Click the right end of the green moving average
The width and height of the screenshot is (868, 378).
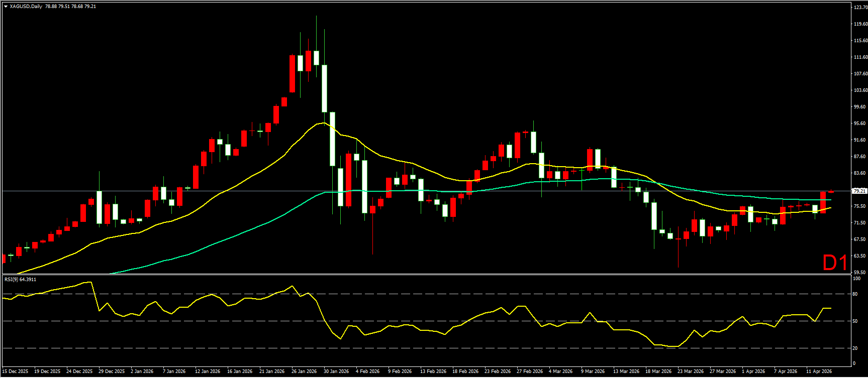[830, 200]
